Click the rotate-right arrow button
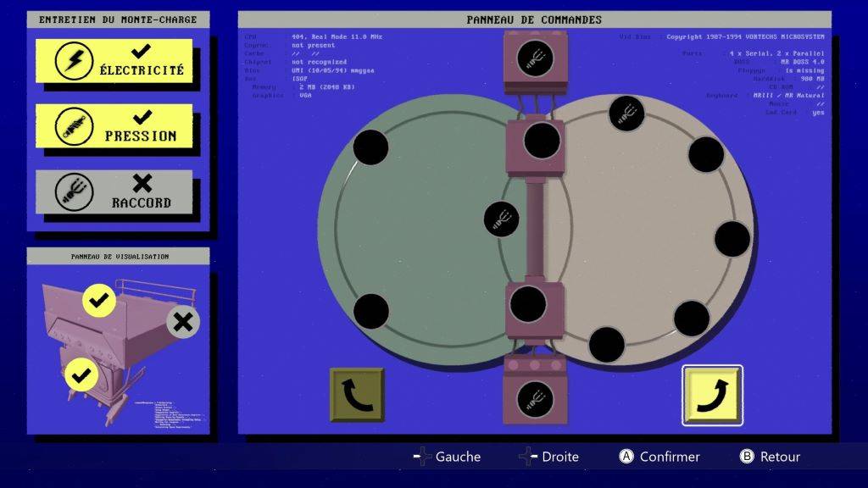The height and width of the screenshot is (488, 868). (x=712, y=395)
